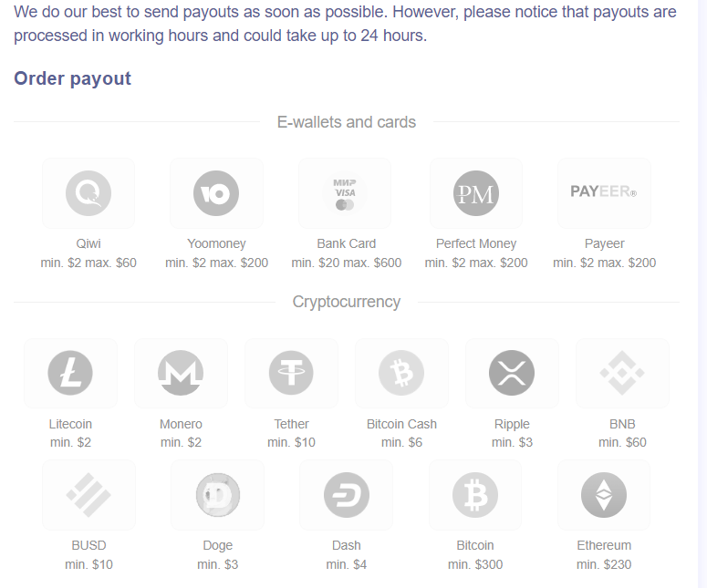This screenshot has width=707, height=588.
Task: Choose the Yoomoney payout icon
Action: [x=216, y=193]
